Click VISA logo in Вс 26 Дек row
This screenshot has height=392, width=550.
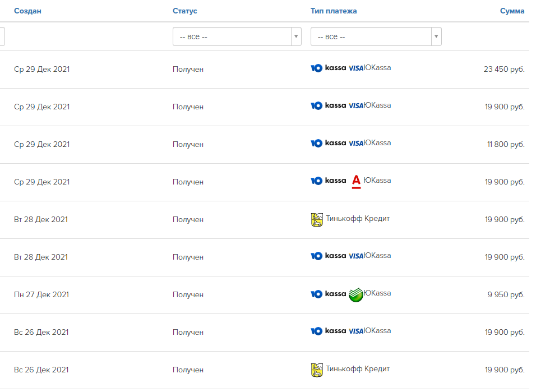pyautogui.click(x=356, y=331)
